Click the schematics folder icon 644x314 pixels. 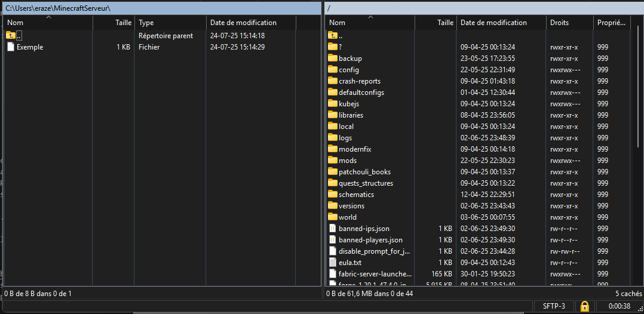(x=332, y=194)
